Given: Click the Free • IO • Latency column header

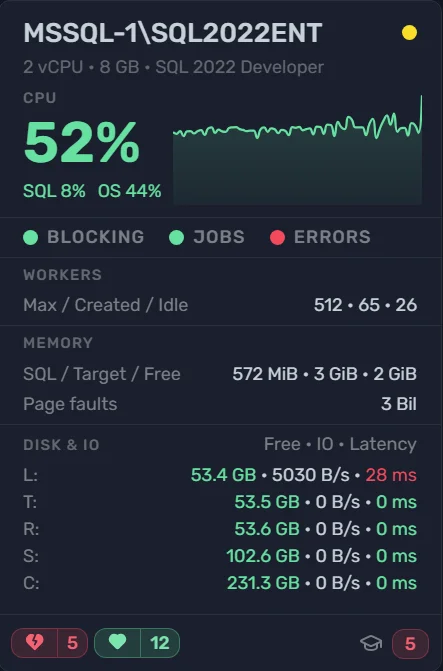Looking at the screenshot, I should (340, 444).
